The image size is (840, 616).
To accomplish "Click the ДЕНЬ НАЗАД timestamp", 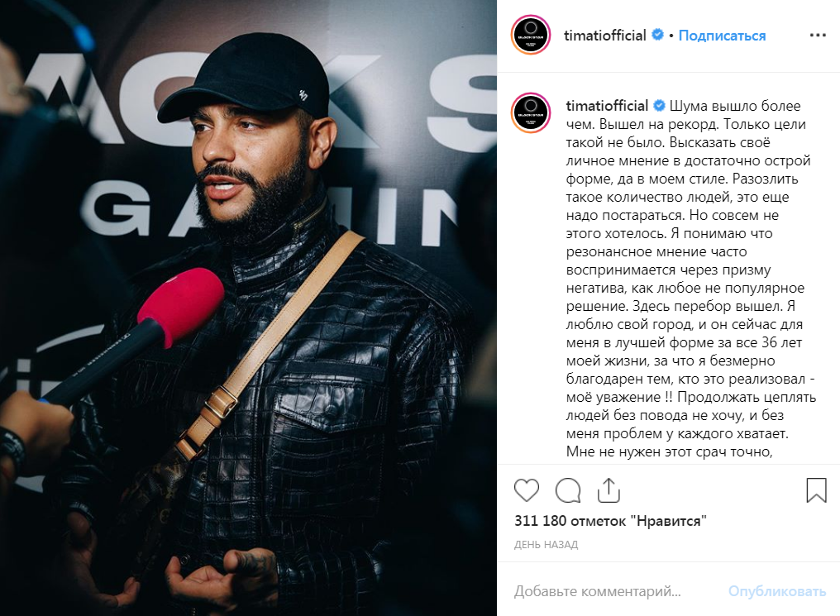I will coord(546,545).
